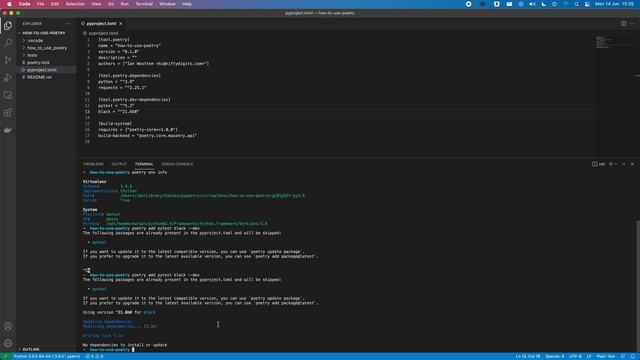Click the terminal vertical scrollbar
Image resolution: width=640 pixels, height=360 pixels.
(638, 286)
